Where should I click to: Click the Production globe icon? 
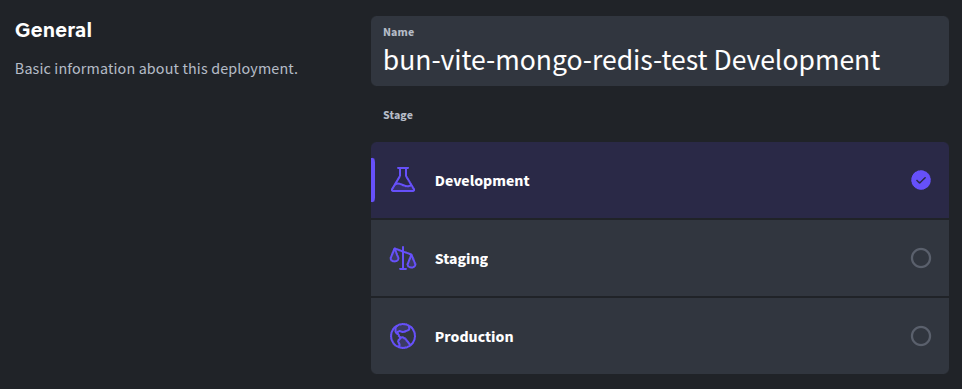pos(402,336)
